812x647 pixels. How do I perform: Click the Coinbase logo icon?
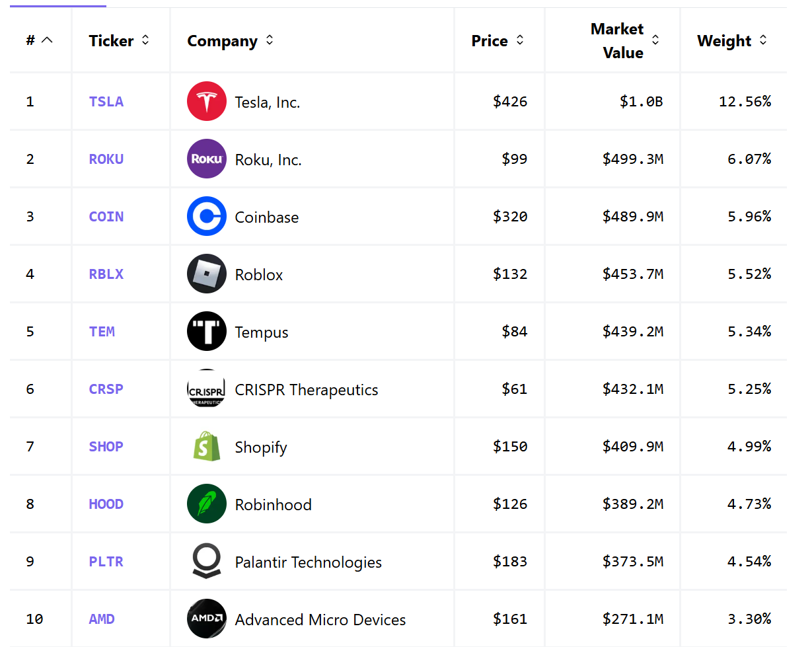coord(207,217)
